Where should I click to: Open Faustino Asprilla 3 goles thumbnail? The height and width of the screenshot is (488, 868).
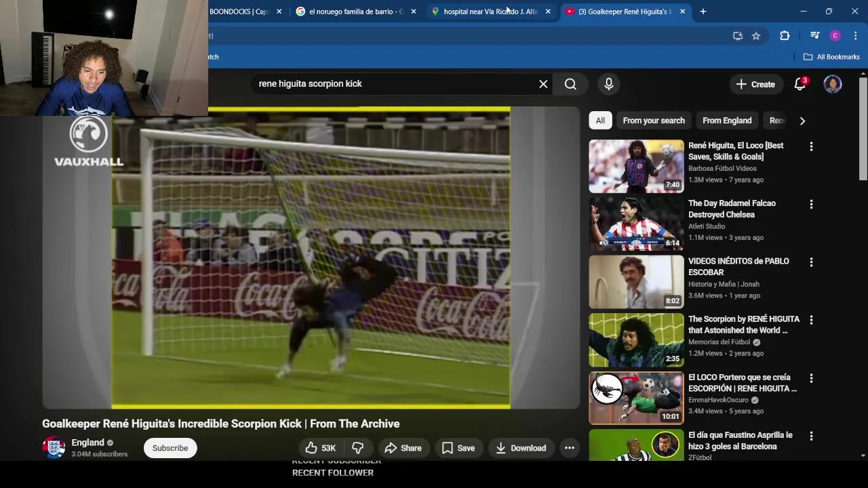[636, 445]
